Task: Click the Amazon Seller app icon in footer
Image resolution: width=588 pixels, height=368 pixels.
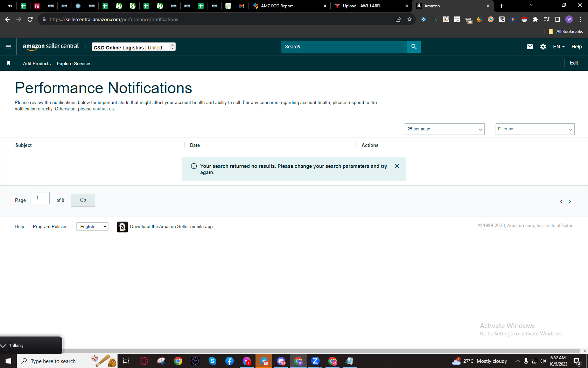Action: [x=122, y=227]
